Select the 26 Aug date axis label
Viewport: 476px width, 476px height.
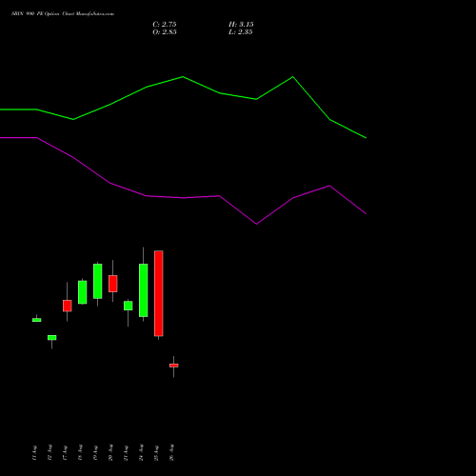click(171, 452)
